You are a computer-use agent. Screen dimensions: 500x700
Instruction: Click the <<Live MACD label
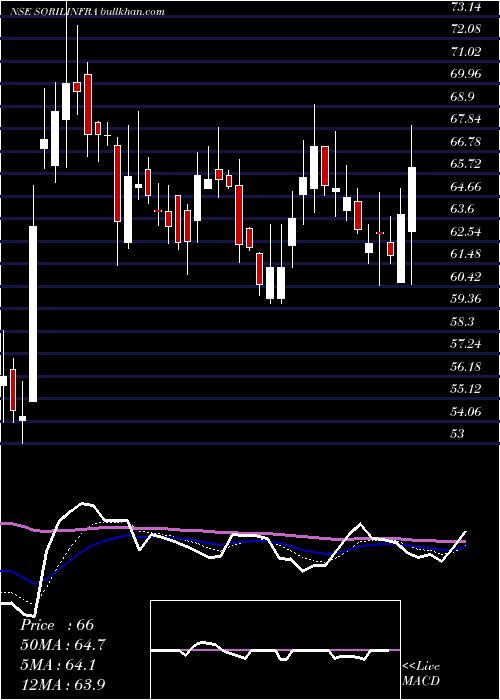(x=421, y=674)
